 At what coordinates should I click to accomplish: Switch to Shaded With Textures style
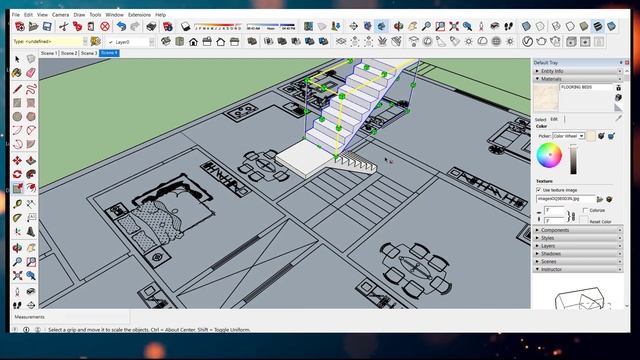click(x=598, y=27)
